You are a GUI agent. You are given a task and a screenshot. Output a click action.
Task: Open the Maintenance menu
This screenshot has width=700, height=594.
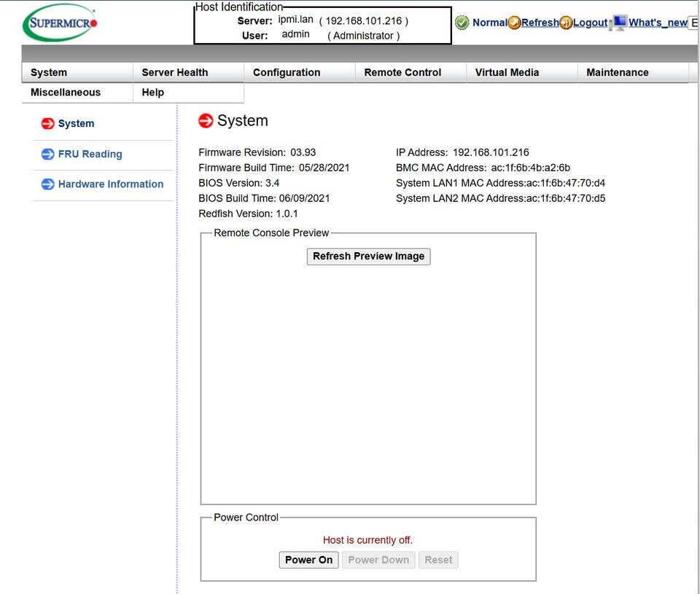click(633, 72)
